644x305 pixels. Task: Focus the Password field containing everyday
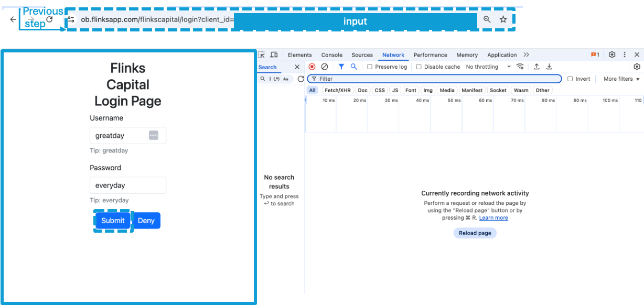tap(128, 185)
